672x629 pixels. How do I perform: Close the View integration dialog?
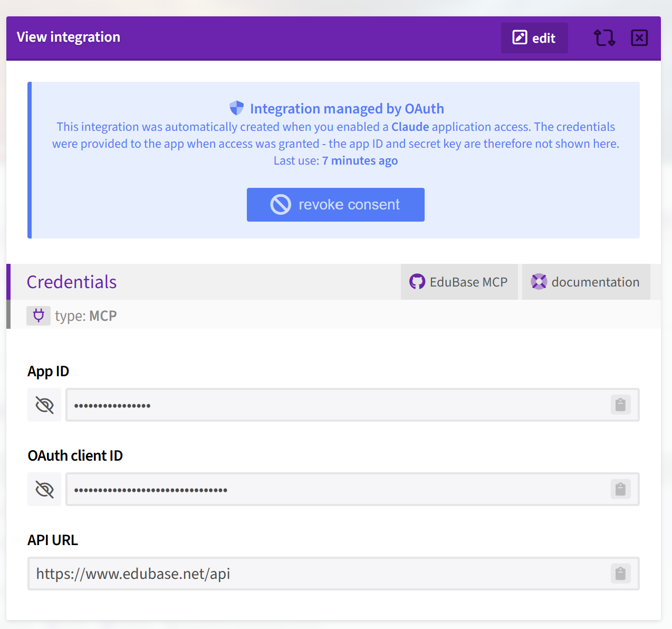tap(639, 38)
